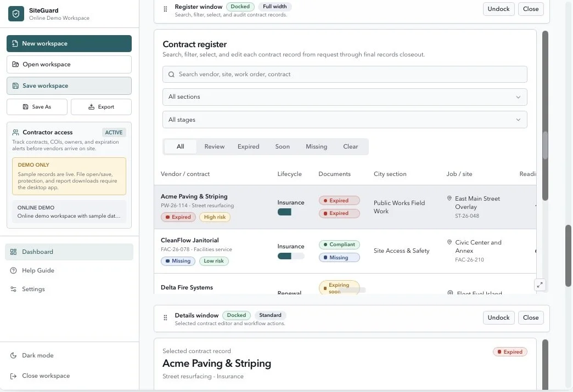Click the location pin icon beside Civic Center
Viewport: 573px width, 392px height.
[x=449, y=242]
